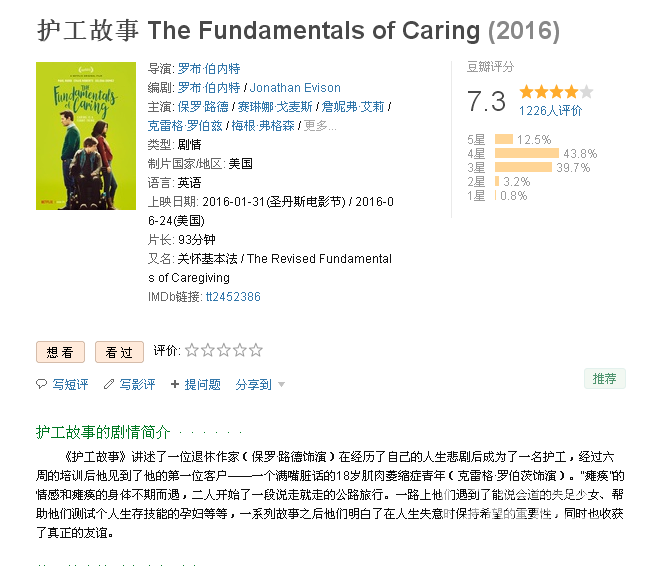651x566 pixels.
Task: View actor 保罗·路德 profile
Action: (x=203, y=107)
